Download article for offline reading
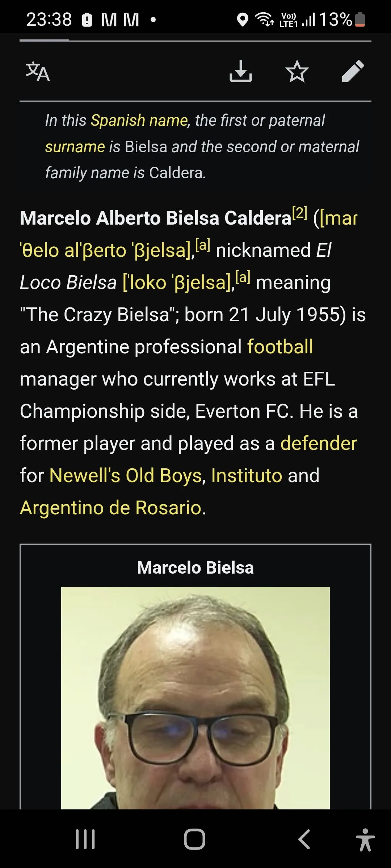The image size is (391, 868). tap(241, 71)
